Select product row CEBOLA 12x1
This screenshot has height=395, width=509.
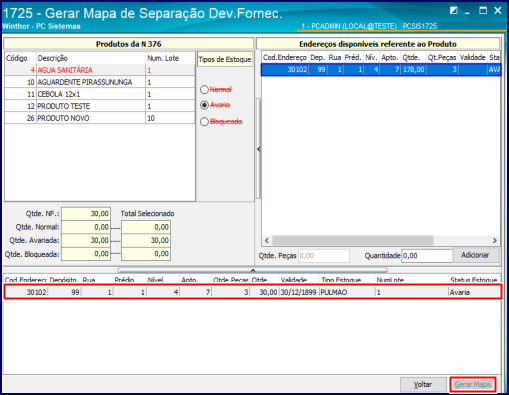(x=100, y=94)
